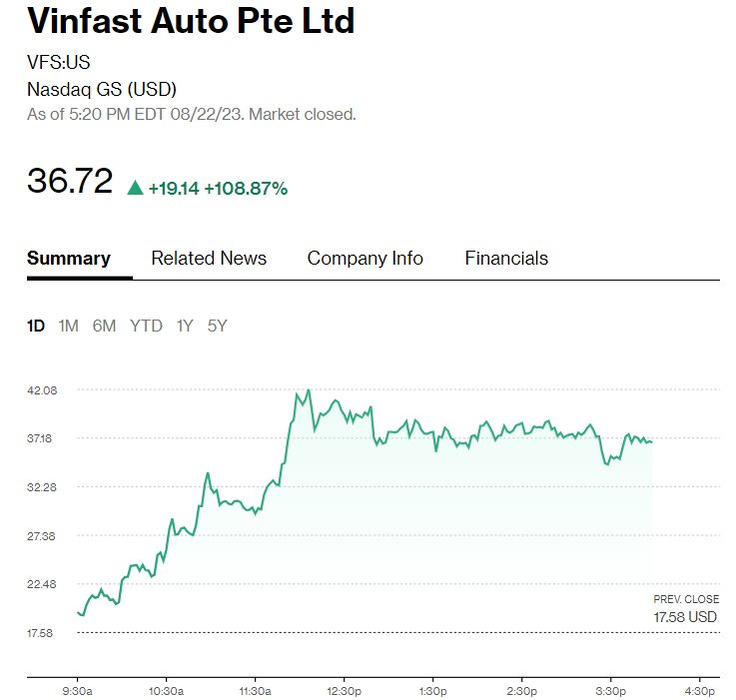Click the +108.87% percentage change
736x700 pixels.
tap(246, 189)
